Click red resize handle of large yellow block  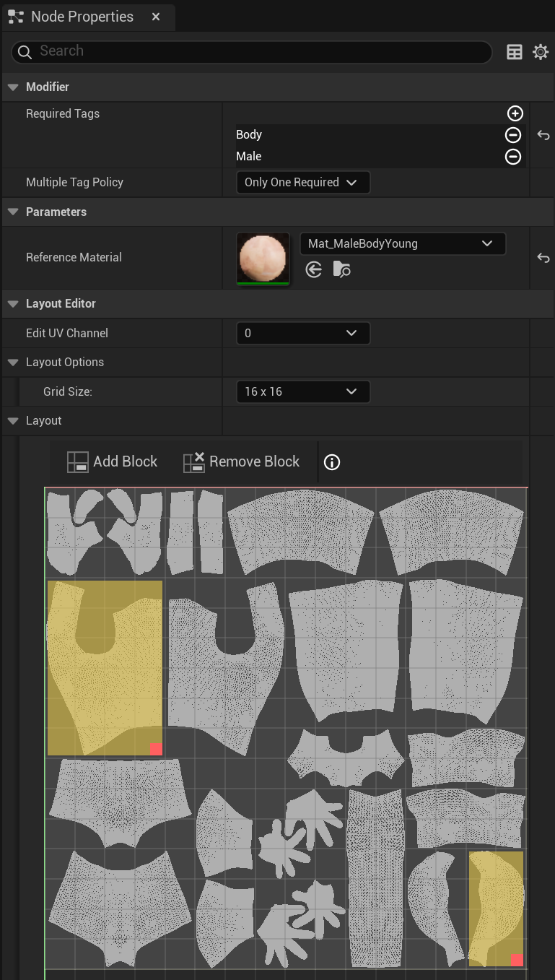point(156,749)
